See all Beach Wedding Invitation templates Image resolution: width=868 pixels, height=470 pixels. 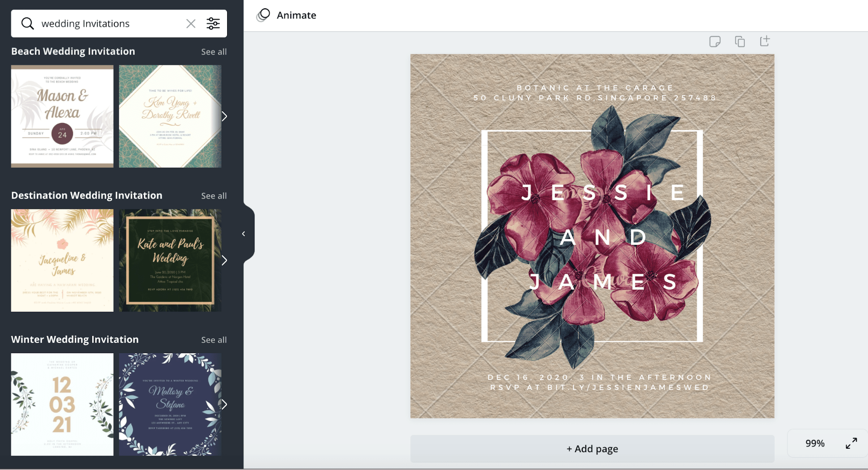pyautogui.click(x=214, y=52)
